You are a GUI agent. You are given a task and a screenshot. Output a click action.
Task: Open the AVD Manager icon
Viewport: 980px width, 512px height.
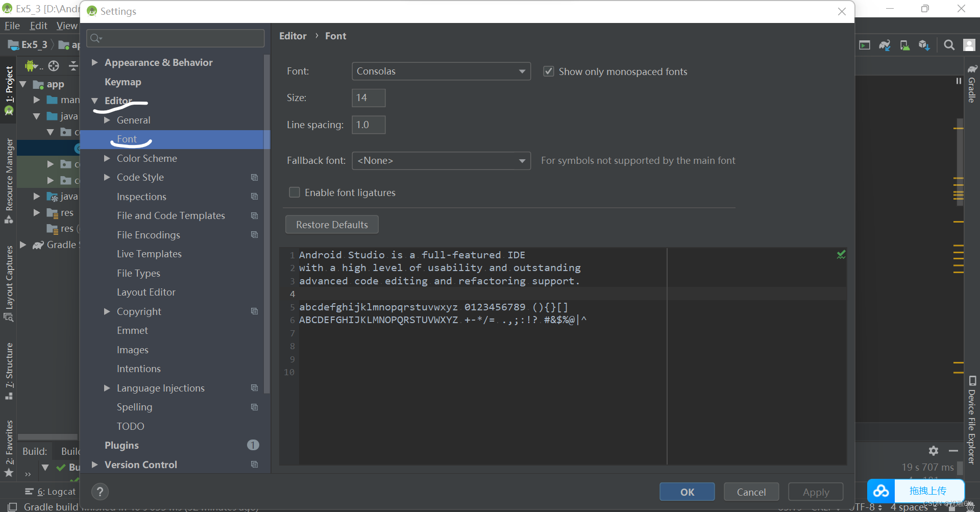pyautogui.click(x=904, y=45)
